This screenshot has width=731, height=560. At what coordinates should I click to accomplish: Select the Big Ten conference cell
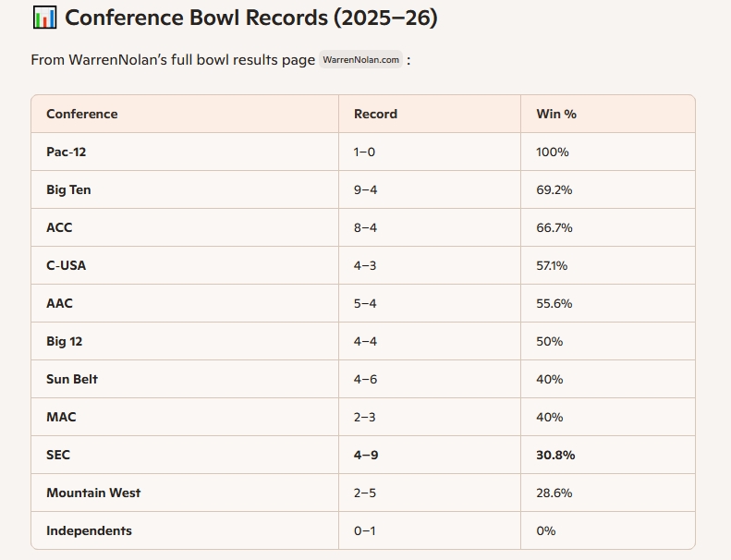click(x=68, y=189)
